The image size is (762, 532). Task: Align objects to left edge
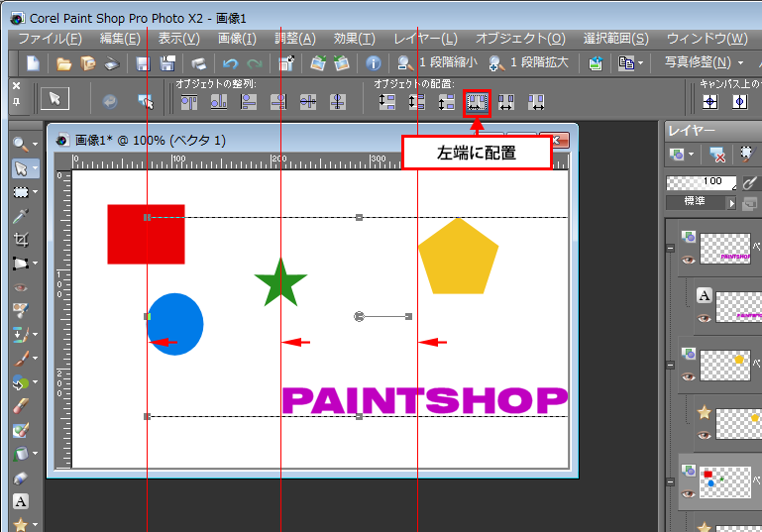click(x=249, y=102)
